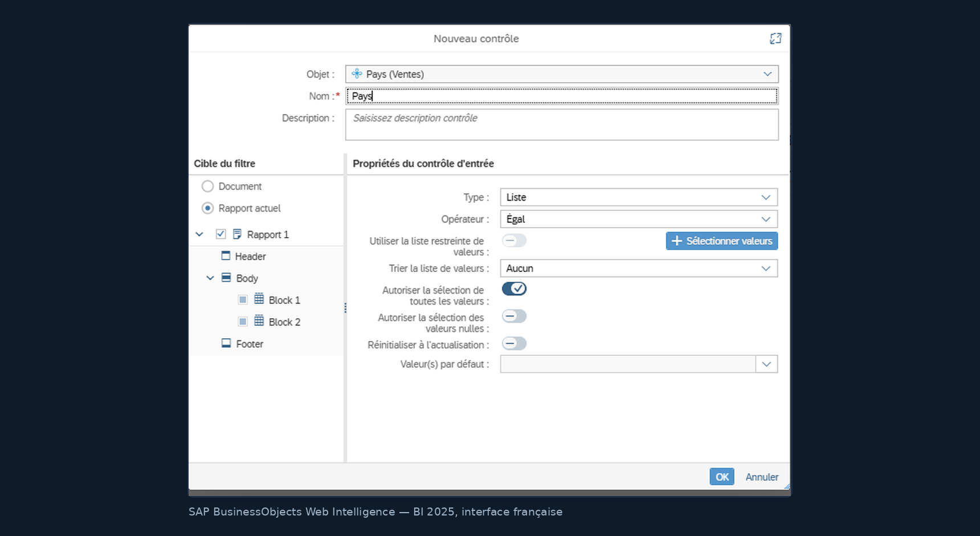Uncheck the Rapport 1 checkbox
Image resolution: width=980 pixels, height=536 pixels.
220,234
